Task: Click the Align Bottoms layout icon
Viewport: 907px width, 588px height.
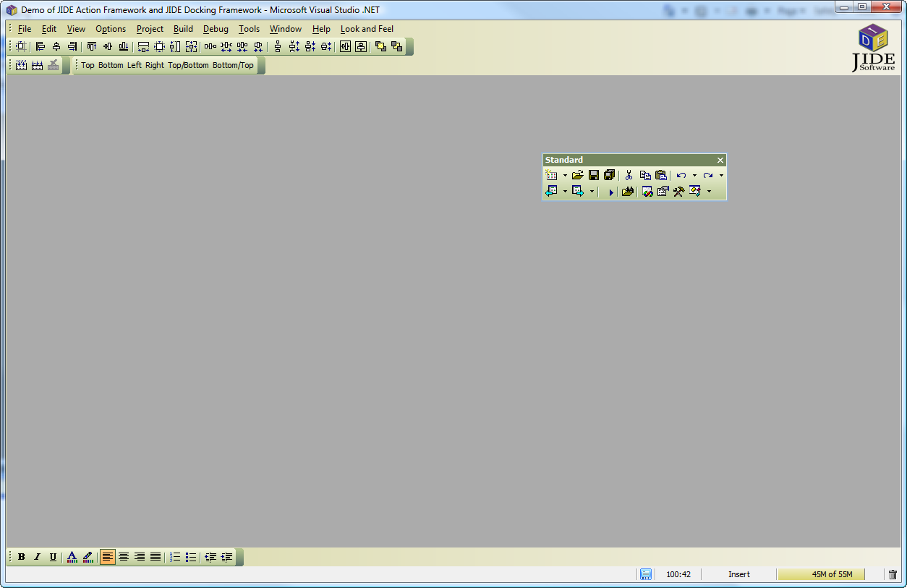Action: point(124,46)
